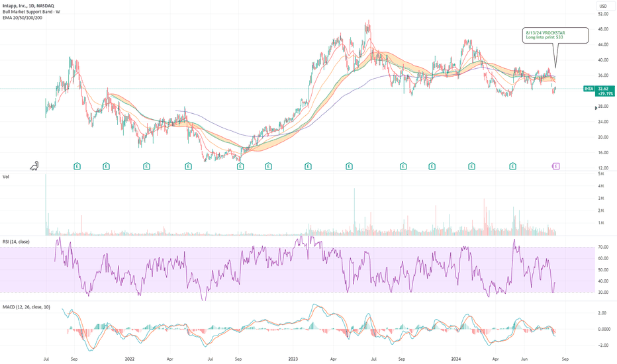
Task: Click the 2023 time axis label
Action: pyautogui.click(x=293, y=359)
